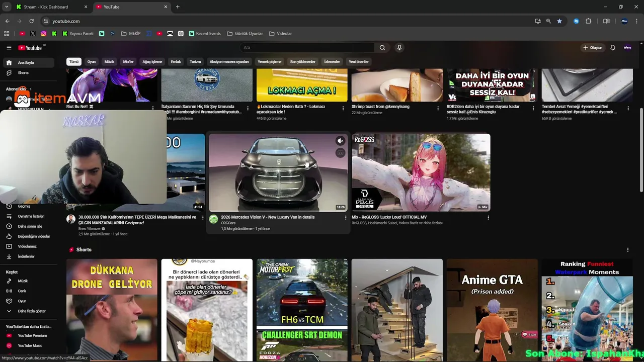Open the Anime GTA short thumbnail
644x362 pixels.
[492, 310]
